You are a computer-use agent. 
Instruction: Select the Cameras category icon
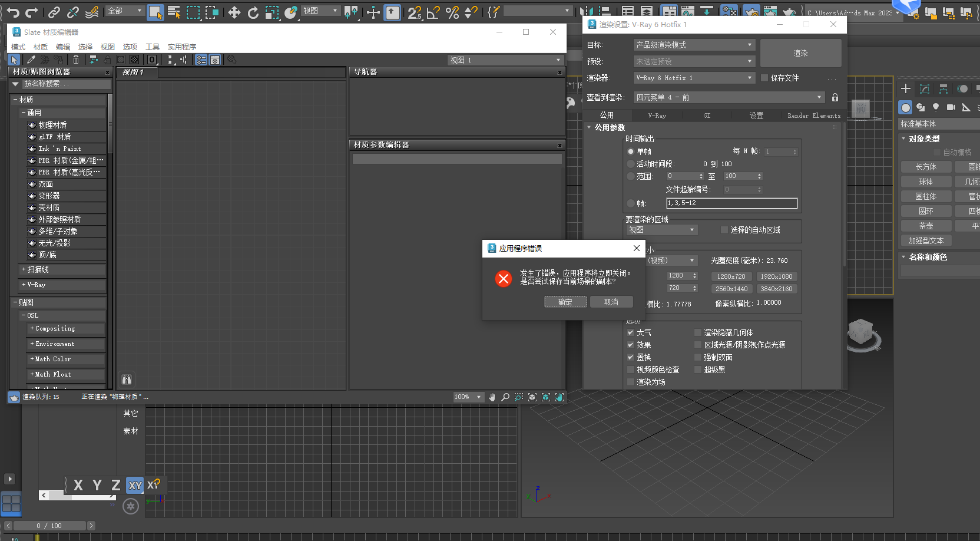click(951, 107)
